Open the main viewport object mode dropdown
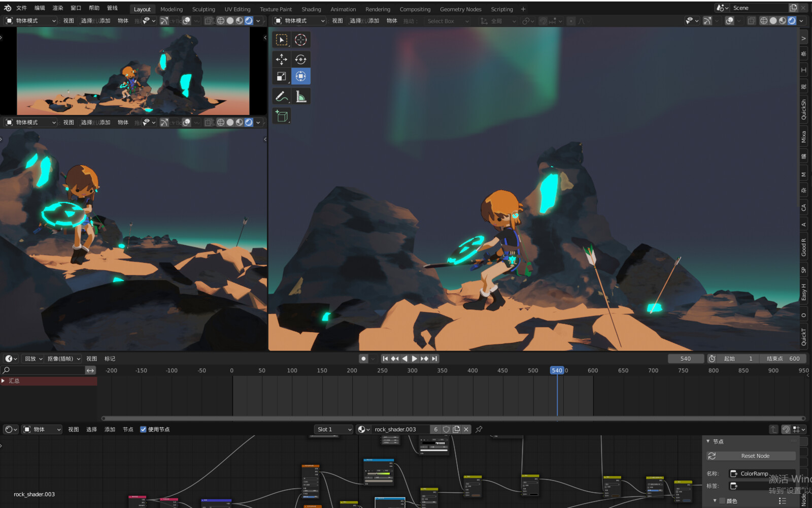Viewport: 812px width, 508px height. 299,21
